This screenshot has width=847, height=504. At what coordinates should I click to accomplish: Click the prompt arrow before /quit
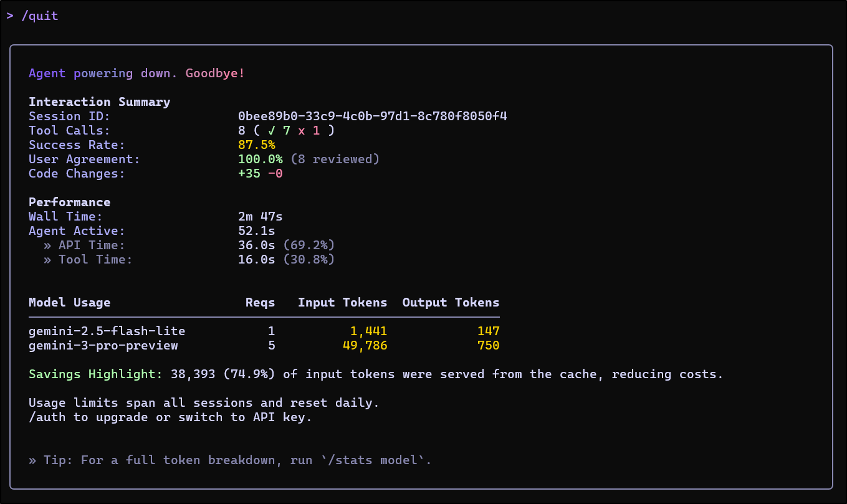click(x=10, y=16)
